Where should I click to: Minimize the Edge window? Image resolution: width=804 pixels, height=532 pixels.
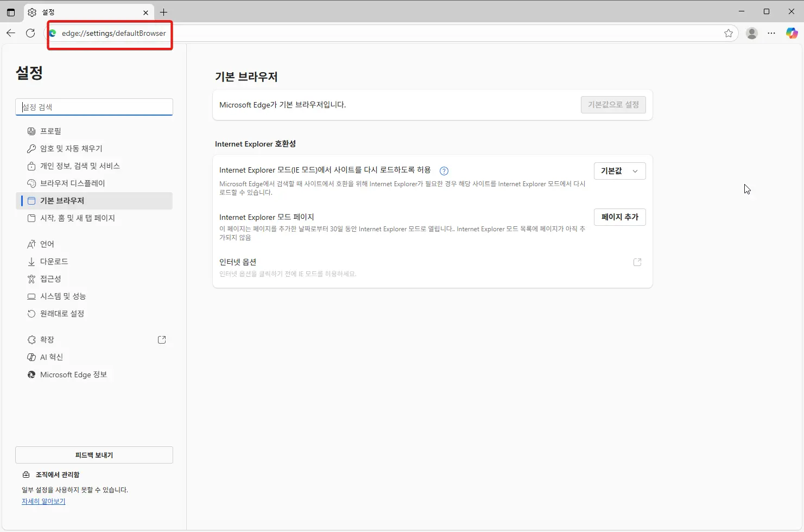[742, 11]
